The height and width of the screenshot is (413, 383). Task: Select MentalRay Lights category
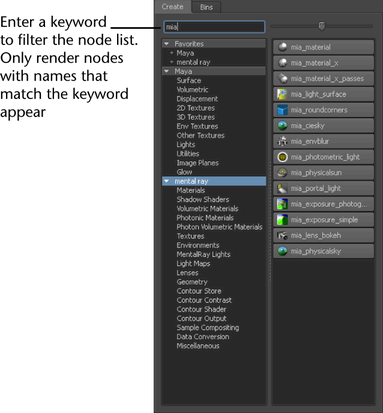click(x=203, y=254)
